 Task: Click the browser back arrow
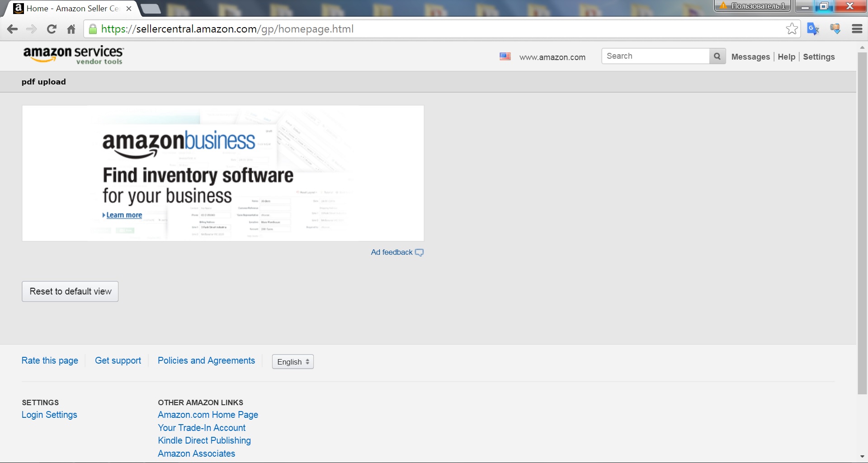point(13,29)
